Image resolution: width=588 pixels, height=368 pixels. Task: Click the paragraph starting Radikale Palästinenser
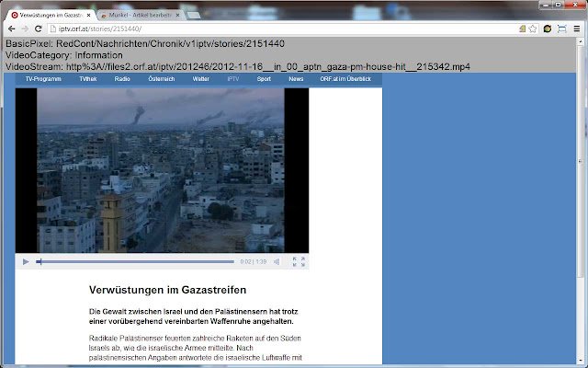point(196,348)
